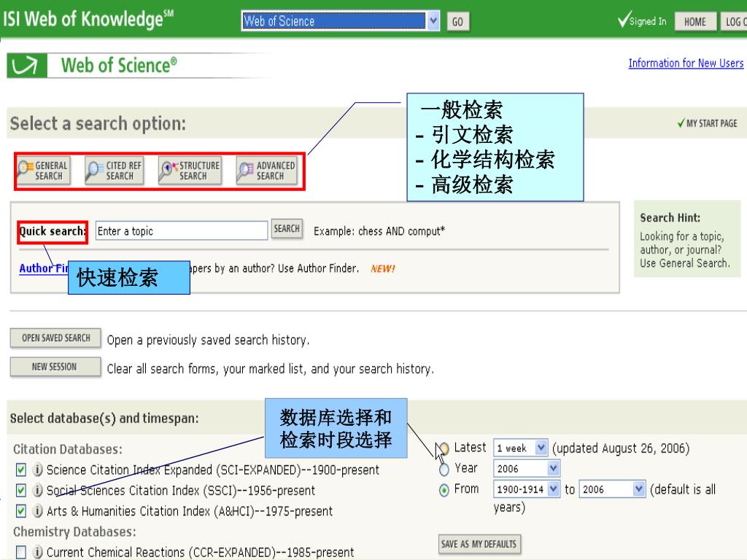Click MY START PAGE link

coord(708,123)
